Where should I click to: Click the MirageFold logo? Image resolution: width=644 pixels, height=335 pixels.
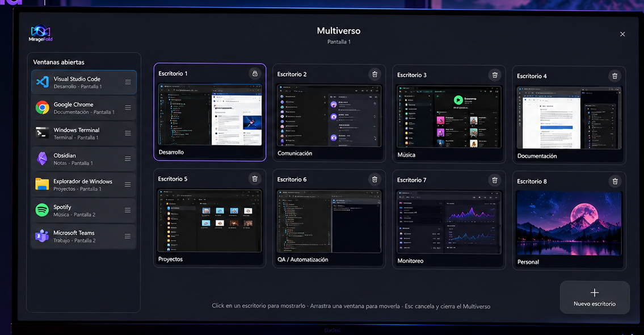[x=41, y=33]
